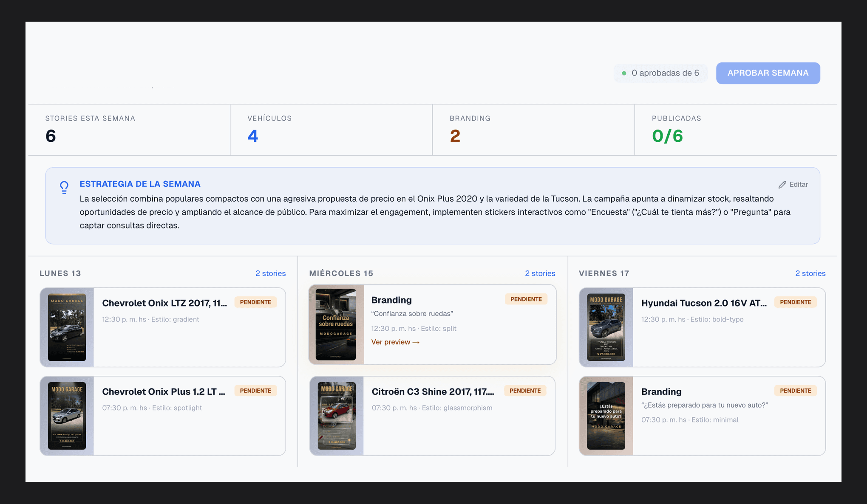The width and height of the screenshot is (867, 504).
Task: Click the Publicadas 0/6 stat
Action: coord(667,136)
